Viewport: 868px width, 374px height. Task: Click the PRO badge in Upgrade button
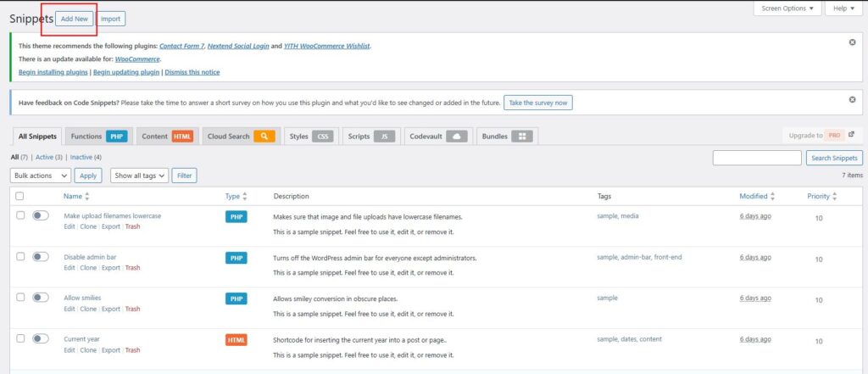pos(834,135)
